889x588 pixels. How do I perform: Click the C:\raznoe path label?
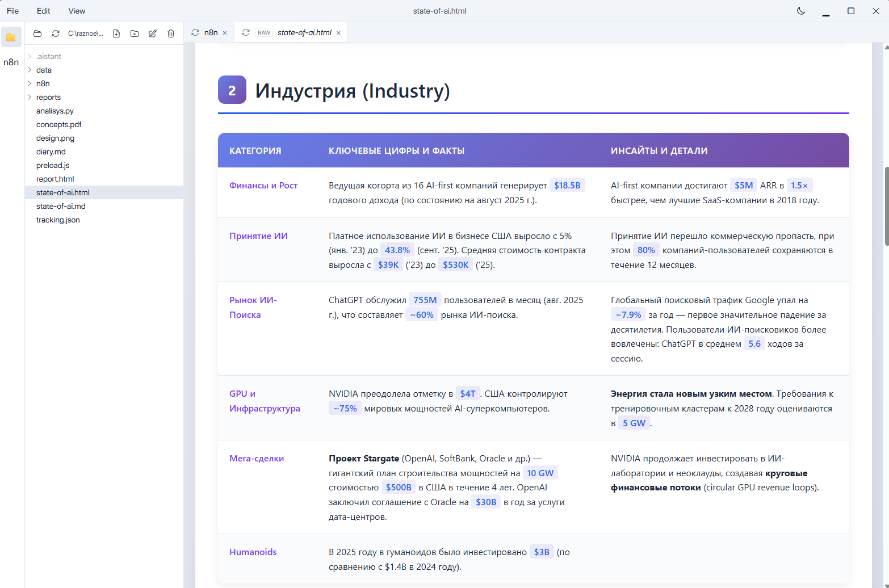[x=86, y=33]
